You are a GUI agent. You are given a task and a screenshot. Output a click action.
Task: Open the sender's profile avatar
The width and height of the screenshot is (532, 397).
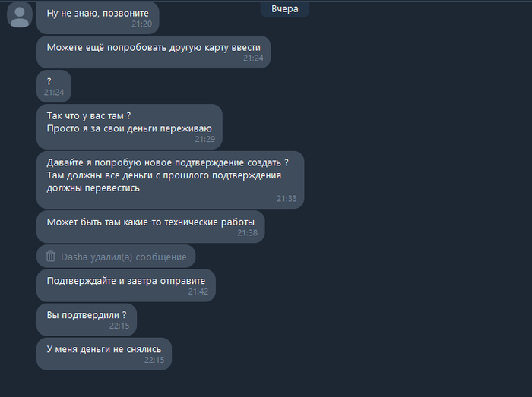click(x=20, y=15)
